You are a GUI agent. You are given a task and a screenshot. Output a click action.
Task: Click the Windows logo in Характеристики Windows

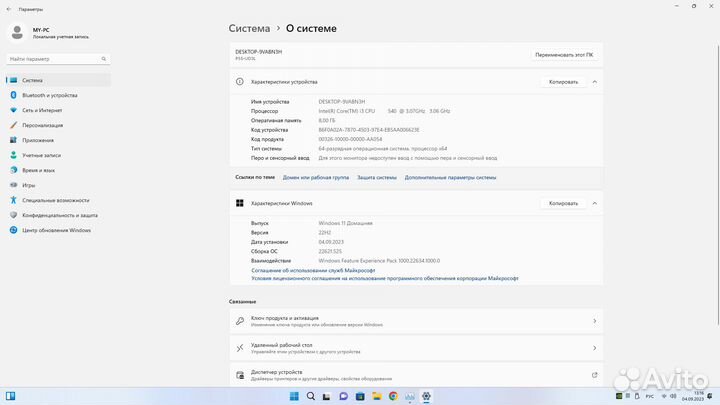[240, 203]
